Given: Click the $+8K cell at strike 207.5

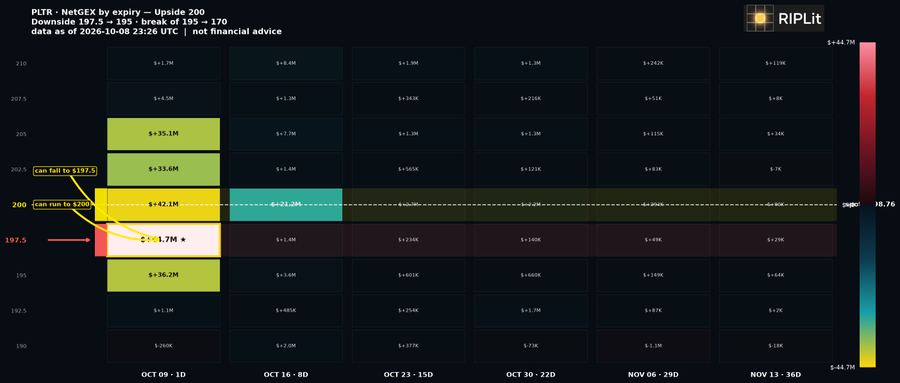Looking at the screenshot, I should tap(775, 98).
